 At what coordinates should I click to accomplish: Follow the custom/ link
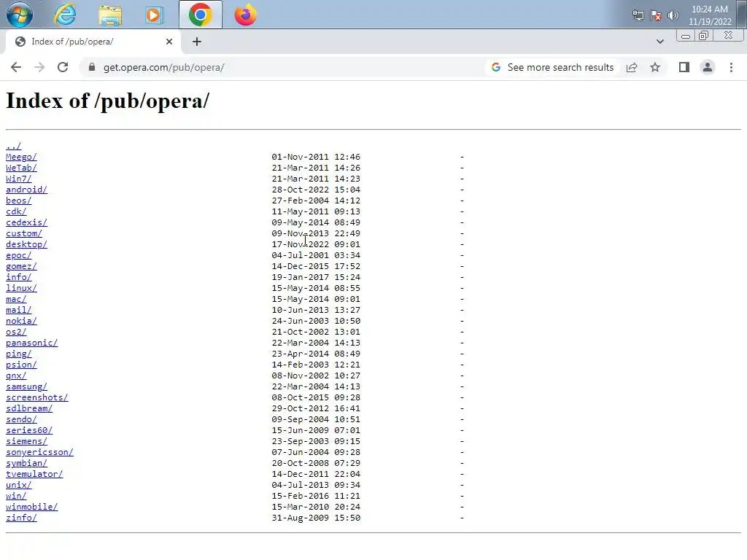(24, 234)
